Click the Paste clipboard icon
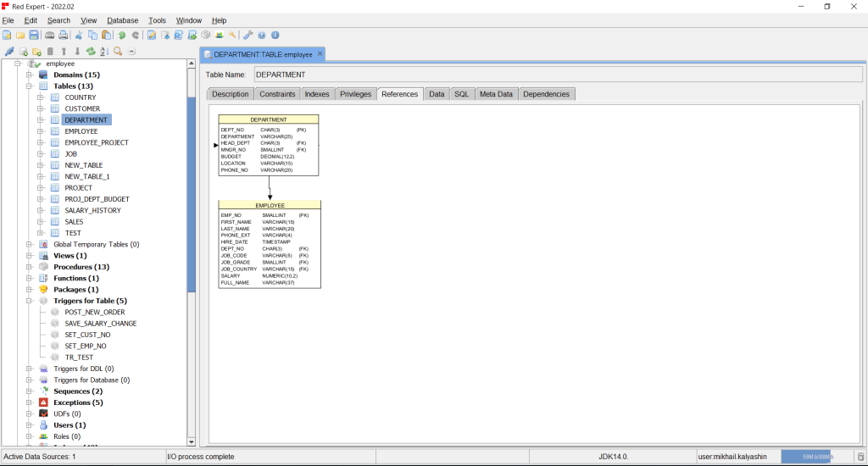Image resolution: width=868 pixels, height=466 pixels. coord(106,35)
